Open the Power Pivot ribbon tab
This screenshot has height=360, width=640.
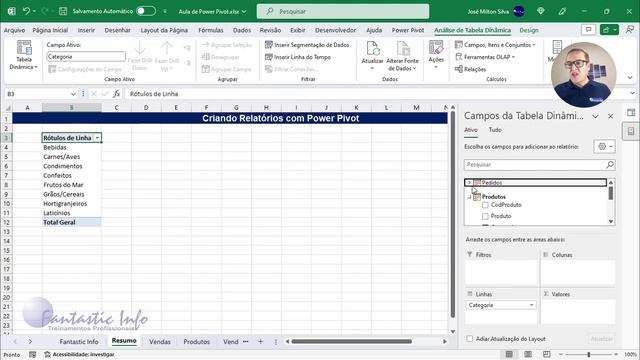coord(408,30)
